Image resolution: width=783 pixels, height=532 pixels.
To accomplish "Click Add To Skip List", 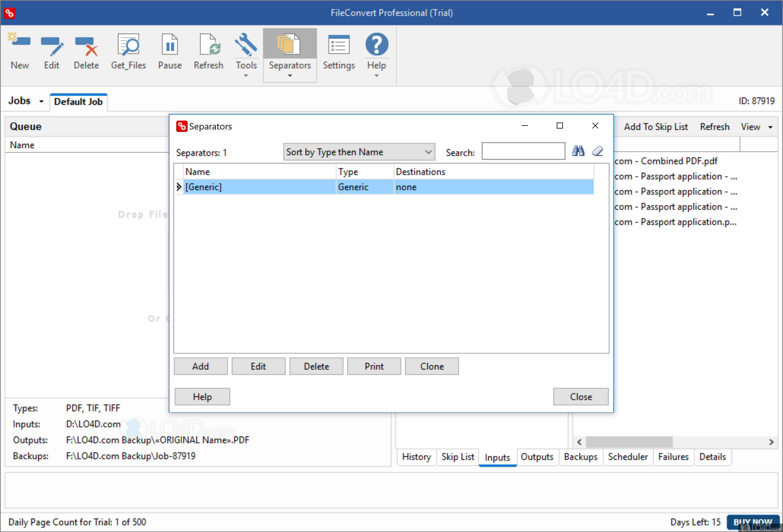I will click(x=656, y=127).
